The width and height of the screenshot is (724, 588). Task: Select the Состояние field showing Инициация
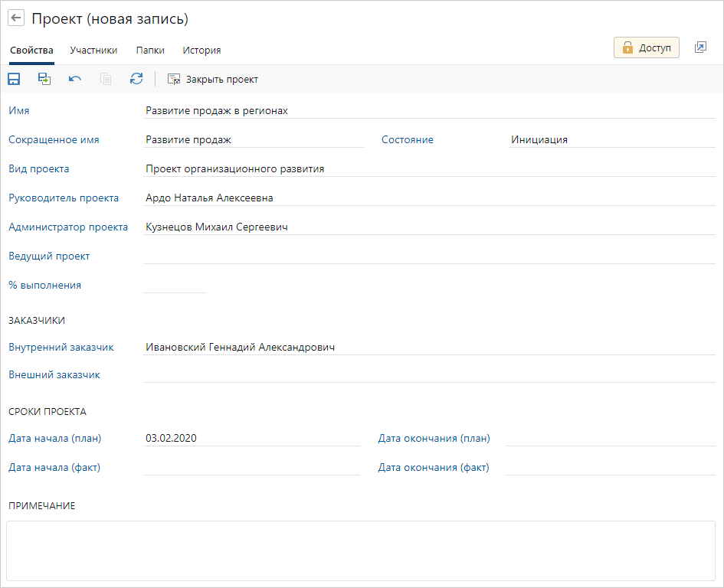tap(611, 140)
